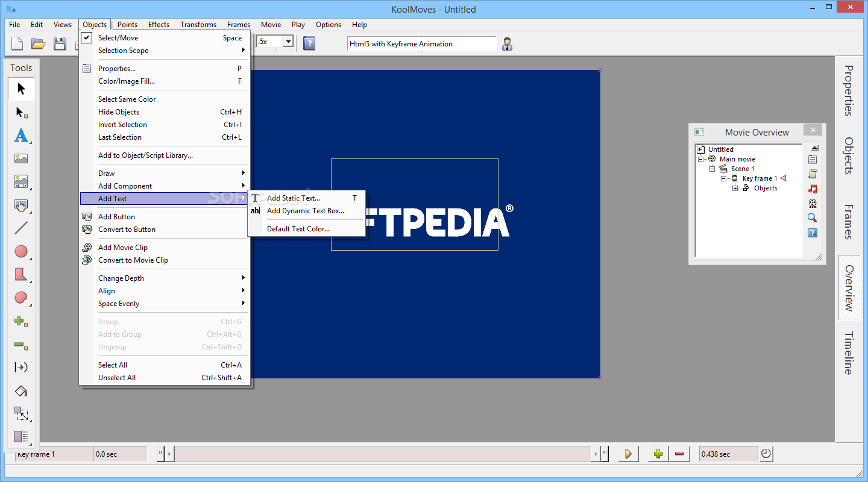Select the slideshow image tool with arrows
This screenshot has height=482, width=868.
pyautogui.click(x=21, y=182)
